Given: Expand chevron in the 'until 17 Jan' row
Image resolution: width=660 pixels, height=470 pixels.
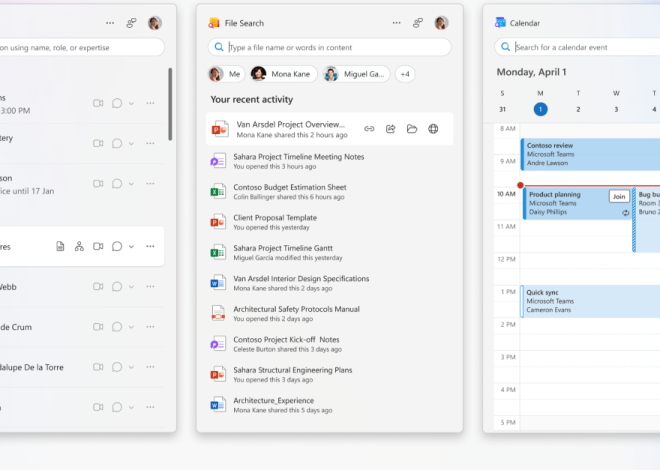Looking at the screenshot, I should pyautogui.click(x=131, y=184).
